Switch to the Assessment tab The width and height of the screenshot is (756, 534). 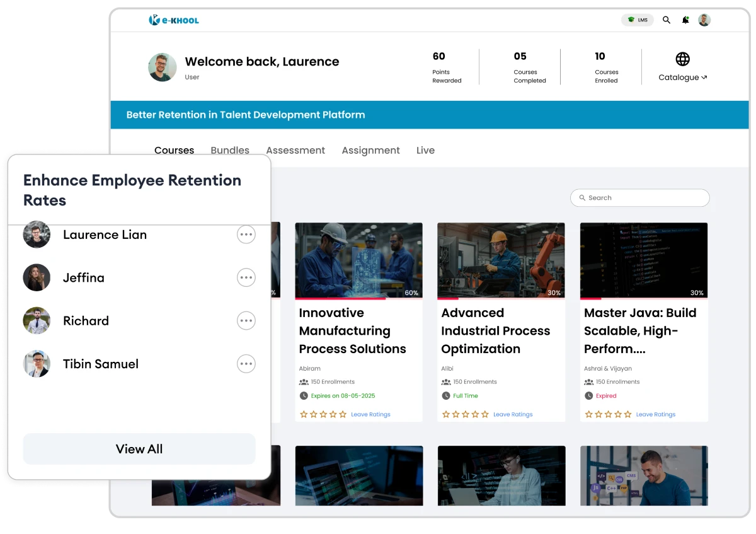tap(295, 150)
